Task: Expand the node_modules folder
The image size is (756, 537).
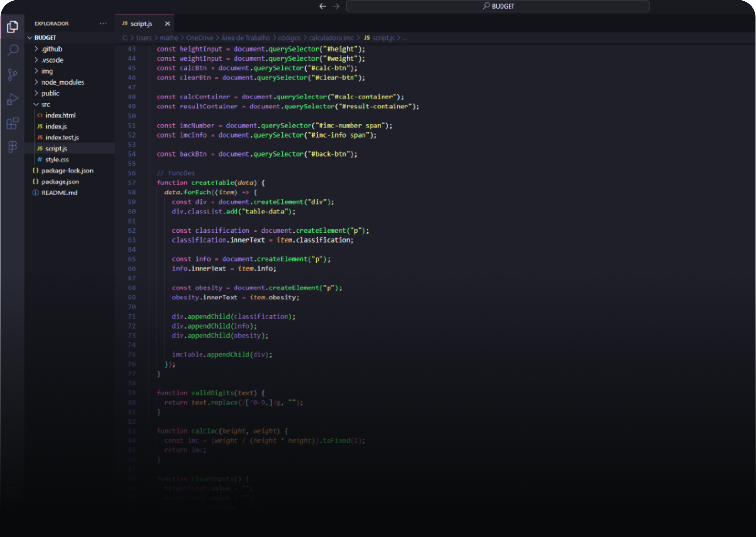Action: click(x=62, y=82)
